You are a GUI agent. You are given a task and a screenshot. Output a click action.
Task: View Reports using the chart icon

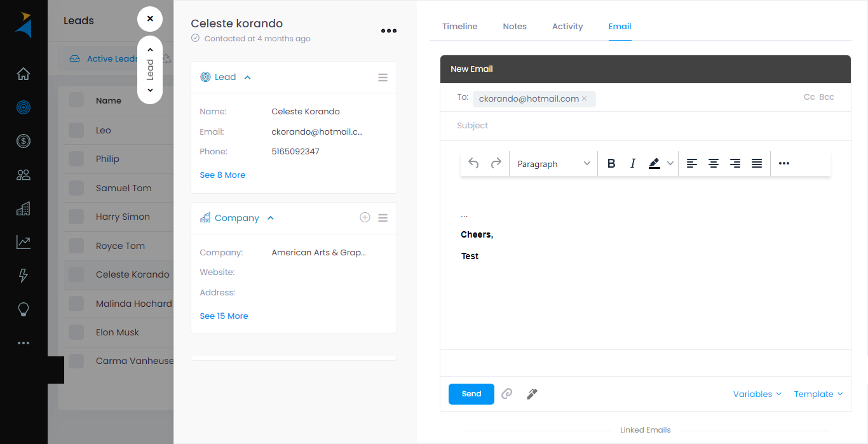[23, 242]
